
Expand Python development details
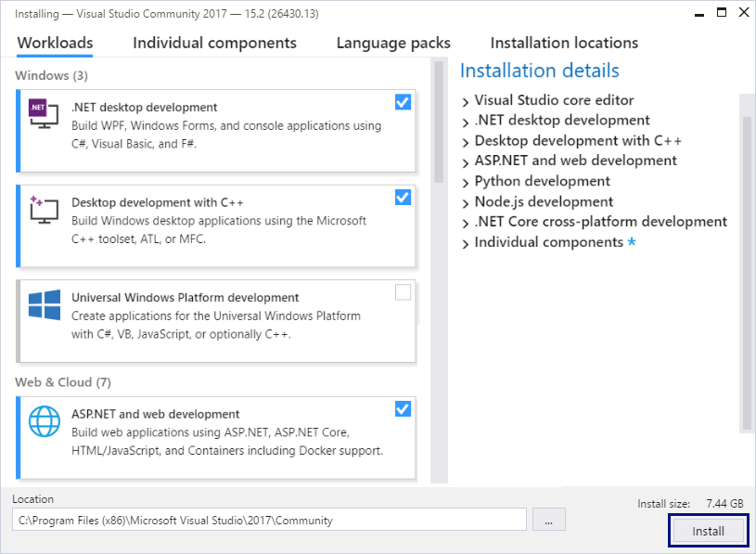point(466,183)
